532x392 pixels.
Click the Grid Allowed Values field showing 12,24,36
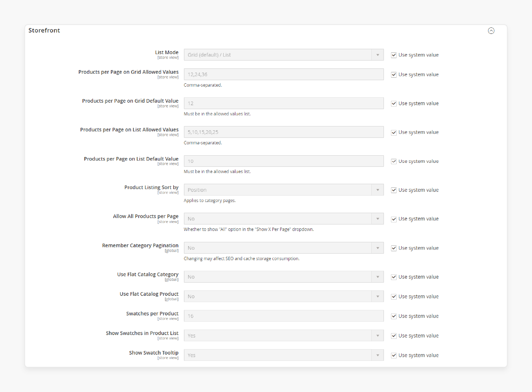[x=284, y=75]
